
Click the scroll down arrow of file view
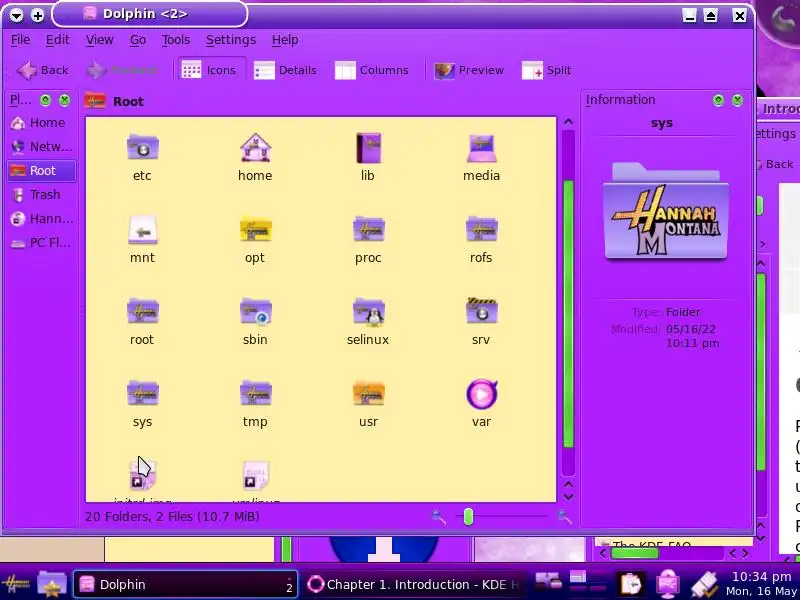tap(568, 496)
